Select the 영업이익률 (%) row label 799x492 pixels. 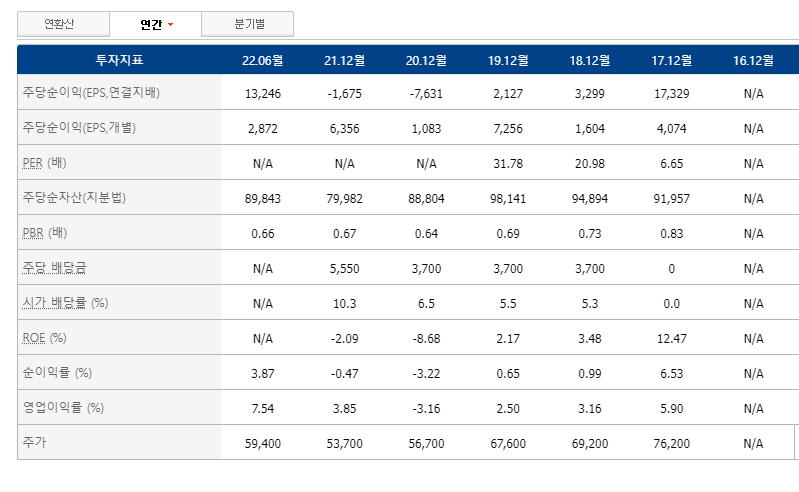63,407
